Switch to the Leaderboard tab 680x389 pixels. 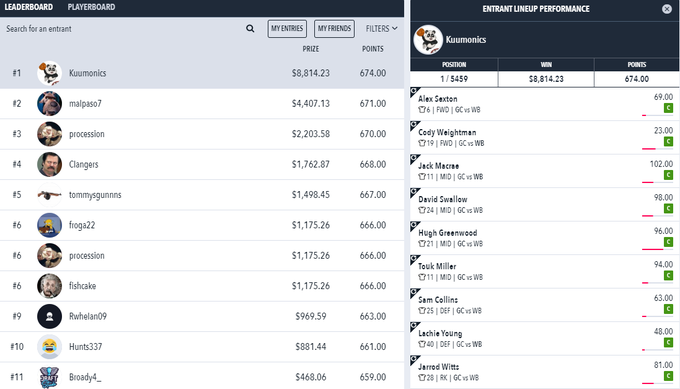click(x=29, y=7)
